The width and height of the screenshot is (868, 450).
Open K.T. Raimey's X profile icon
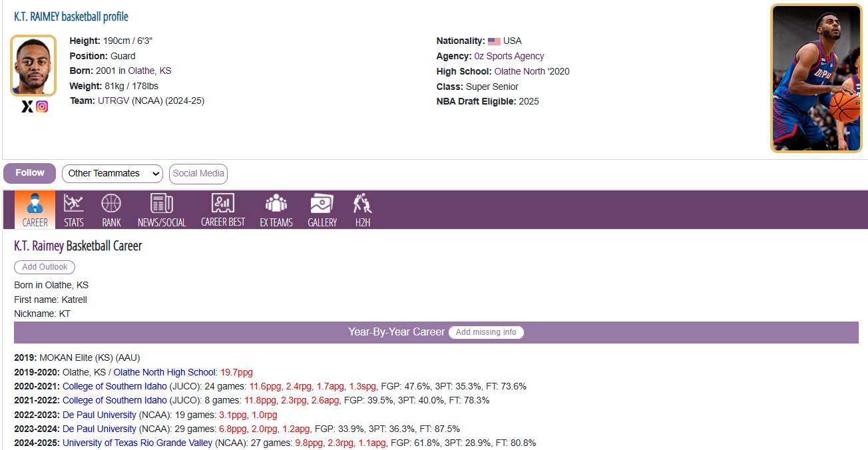point(27,107)
